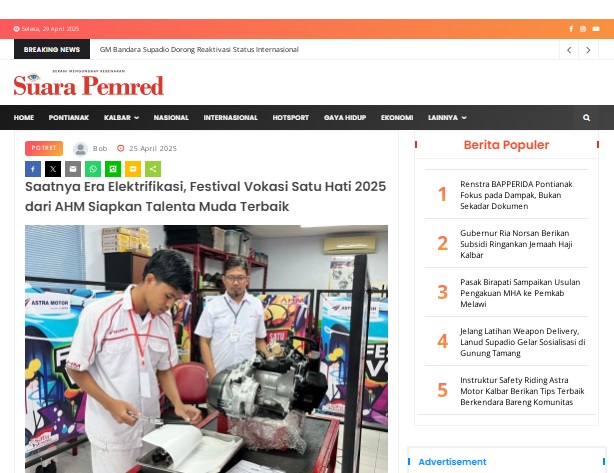The height and width of the screenshot is (473, 614).
Task: Expand the KALBAR menu dropdown
Action: [x=121, y=117]
